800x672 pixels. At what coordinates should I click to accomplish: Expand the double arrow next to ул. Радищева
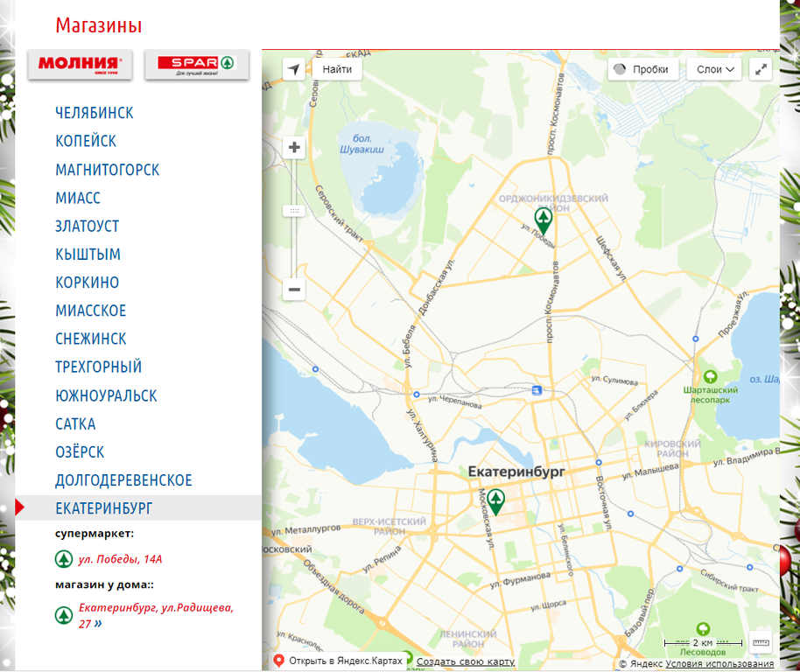coord(98,624)
